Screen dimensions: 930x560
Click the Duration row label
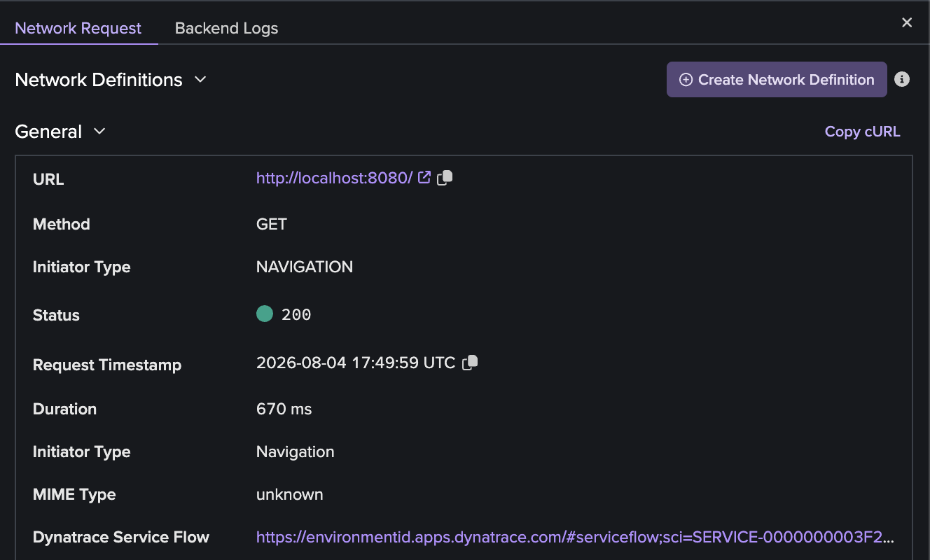tap(64, 409)
